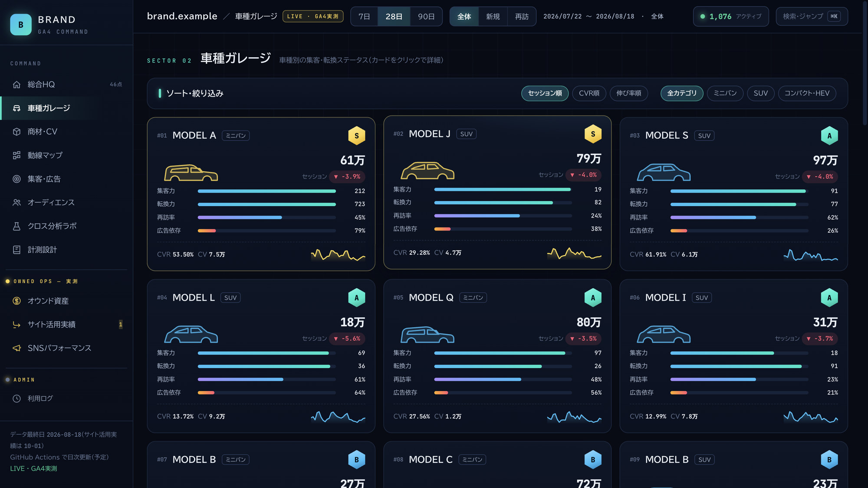This screenshot has width=868, height=488.
Task: Filter to 新規 users
Action: click(493, 16)
